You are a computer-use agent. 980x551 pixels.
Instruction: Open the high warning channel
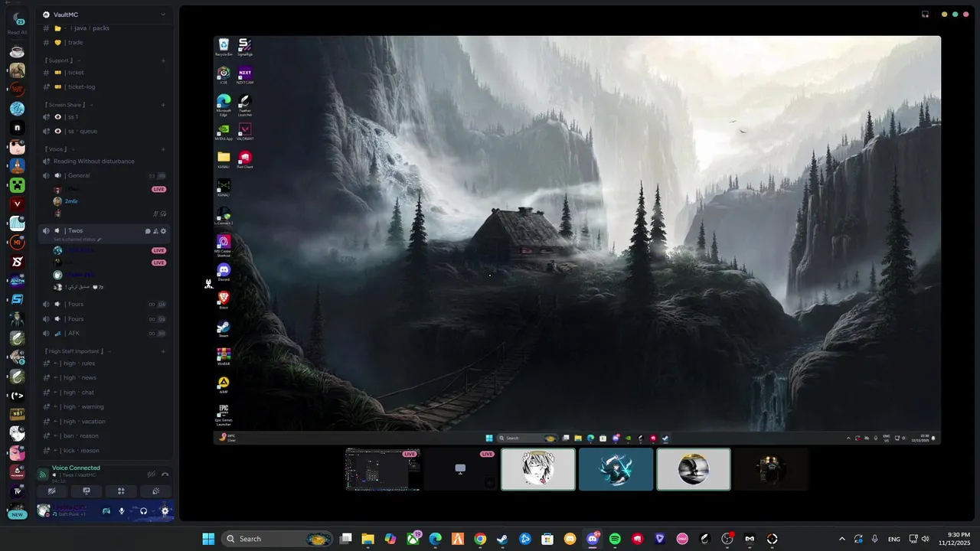point(105,407)
